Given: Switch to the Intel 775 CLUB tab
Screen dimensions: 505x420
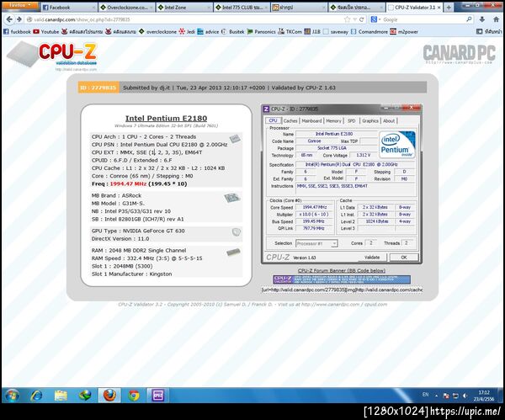Looking at the screenshot, I should (242, 7).
